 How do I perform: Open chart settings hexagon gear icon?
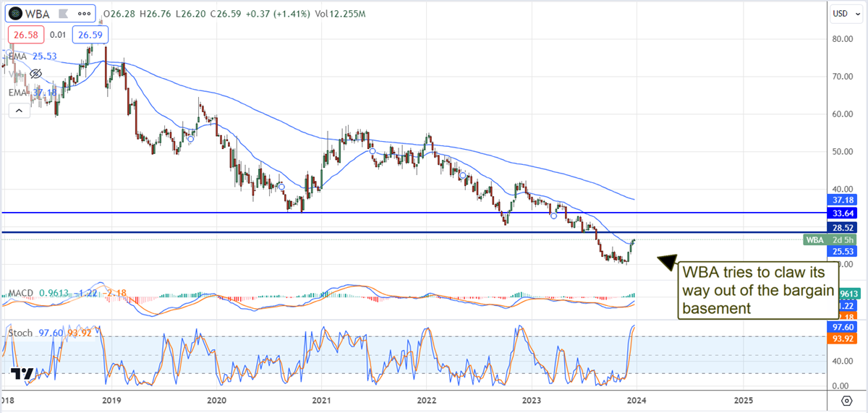point(846,399)
